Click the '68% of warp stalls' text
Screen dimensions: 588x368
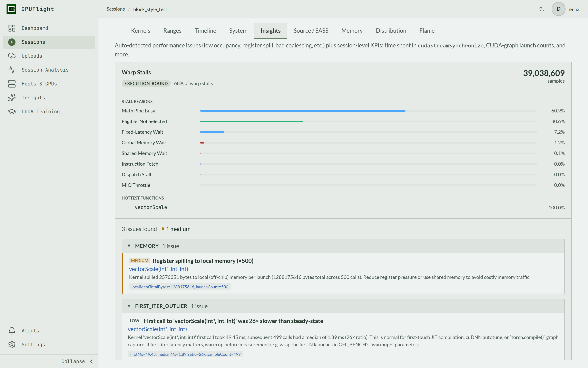pyautogui.click(x=193, y=83)
